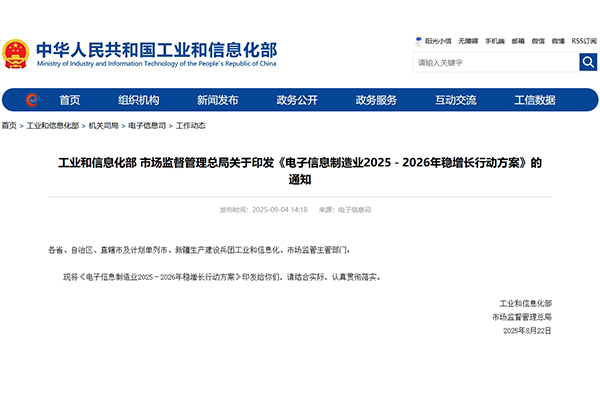The width and height of the screenshot is (600, 400).
Task: Click the national emblem logo
Action: coord(16,52)
